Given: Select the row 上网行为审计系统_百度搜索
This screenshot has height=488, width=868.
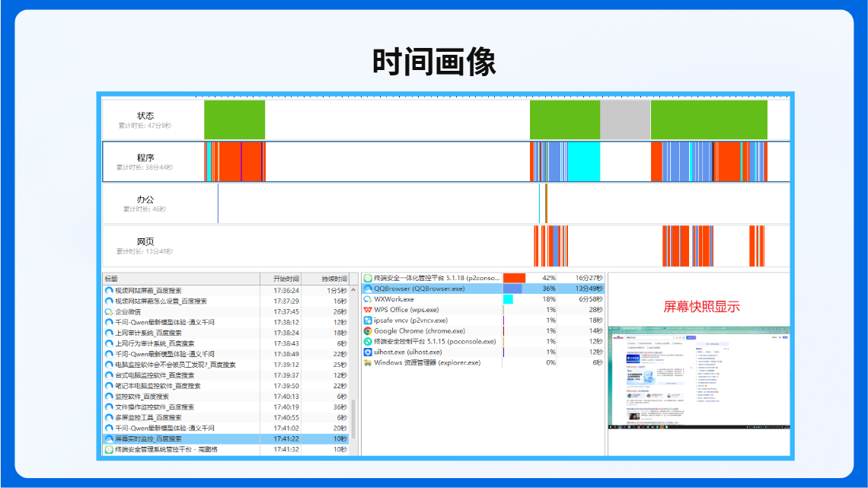Looking at the screenshot, I should click(227, 343).
